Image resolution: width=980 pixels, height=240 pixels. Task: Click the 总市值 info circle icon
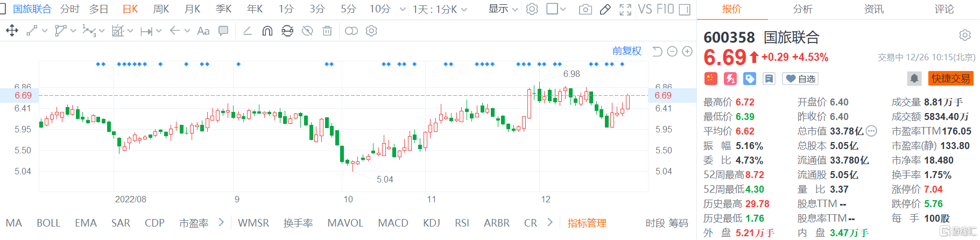coord(871,131)
